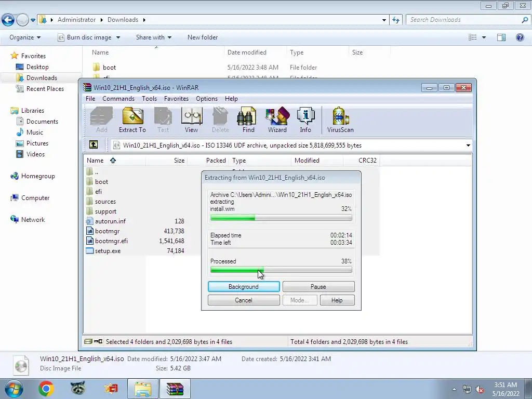Toggle the Explorer preview pane icon

[501, 37]
